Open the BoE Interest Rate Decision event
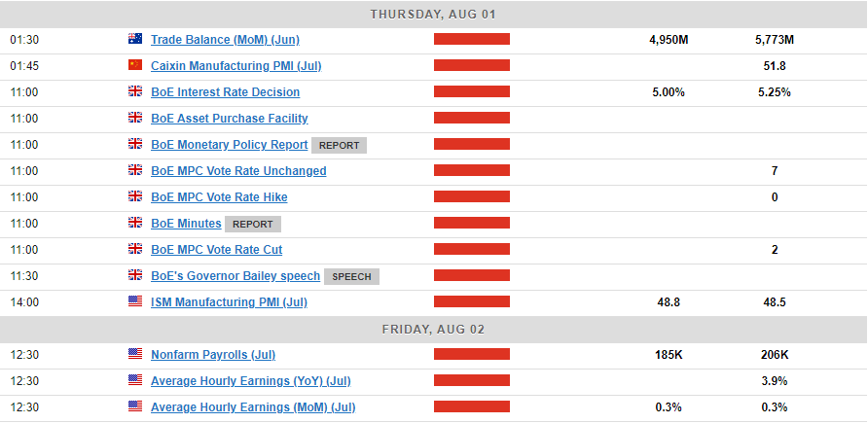868x423 pixels. point(225,92)
